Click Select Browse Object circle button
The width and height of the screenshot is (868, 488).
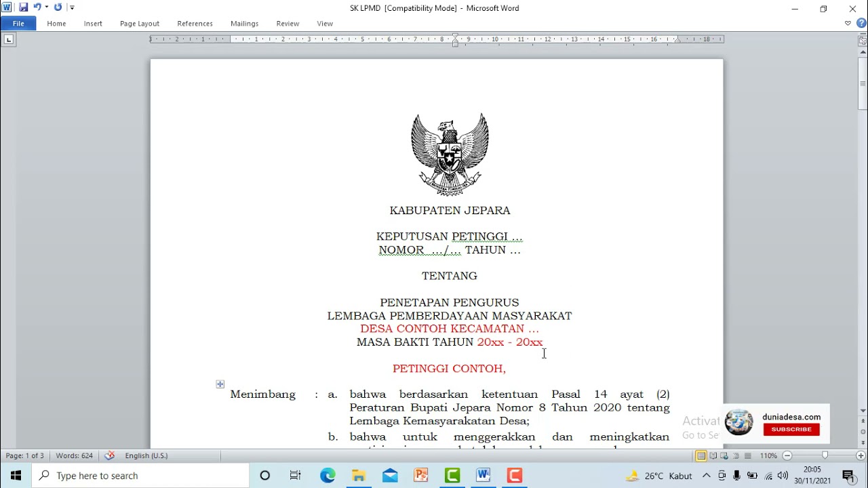863,432
